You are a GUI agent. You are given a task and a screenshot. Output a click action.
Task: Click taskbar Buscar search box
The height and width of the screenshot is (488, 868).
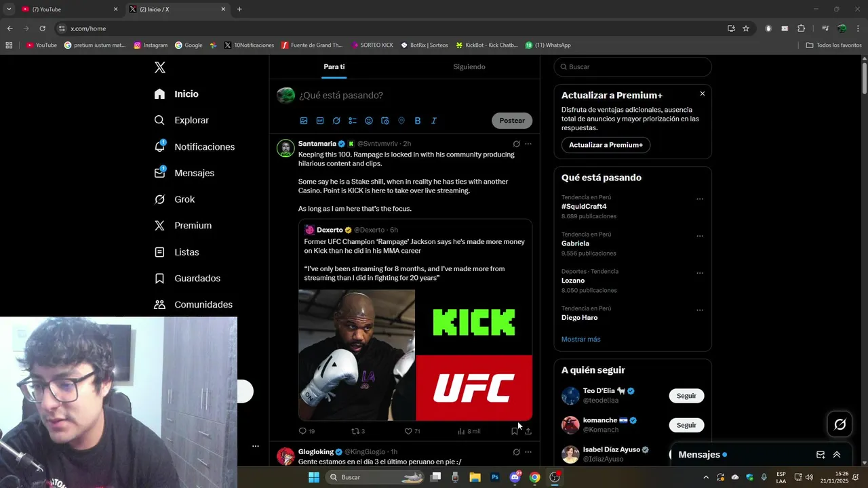point(375,477)
